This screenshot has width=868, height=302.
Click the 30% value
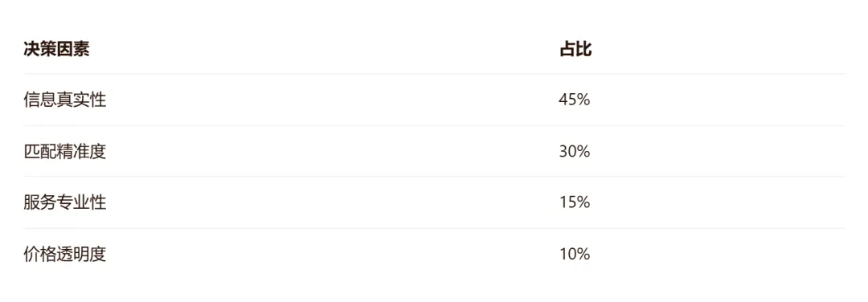(x=575, y=152)
